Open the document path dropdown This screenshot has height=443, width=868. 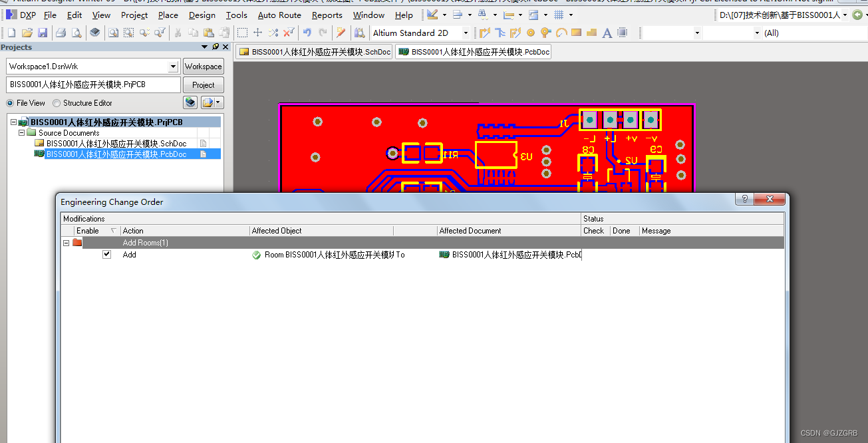845,15
